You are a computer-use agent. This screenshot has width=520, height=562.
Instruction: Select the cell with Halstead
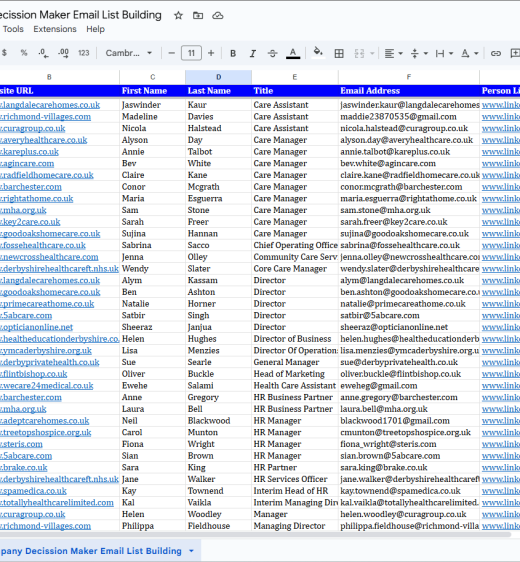point(218,128)
